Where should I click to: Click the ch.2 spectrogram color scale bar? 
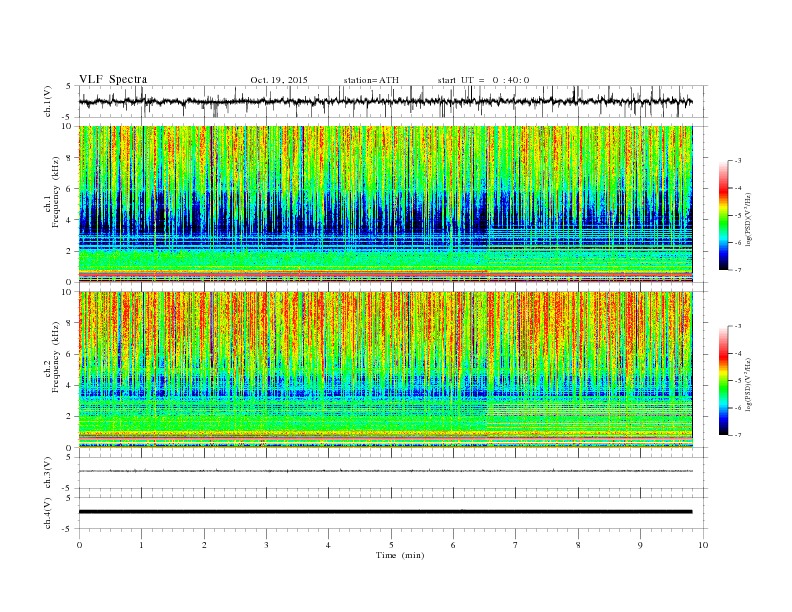723,380
